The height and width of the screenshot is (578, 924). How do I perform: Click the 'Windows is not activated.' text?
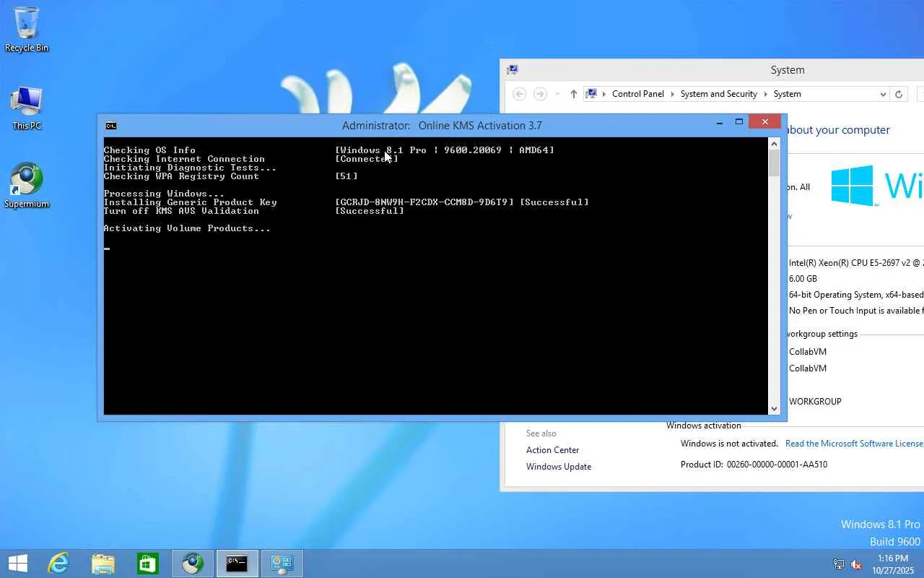click(x=729, y=444)
